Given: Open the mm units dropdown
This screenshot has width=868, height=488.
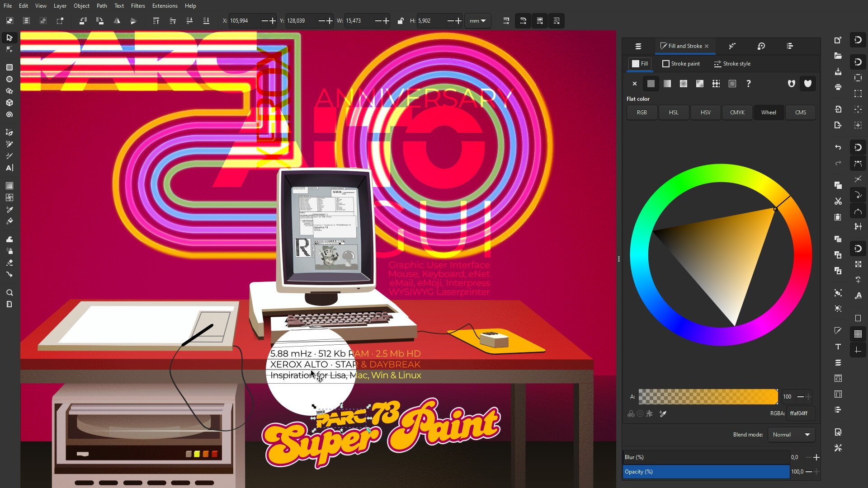Looking at the screenshot, I should coord(477,21).
